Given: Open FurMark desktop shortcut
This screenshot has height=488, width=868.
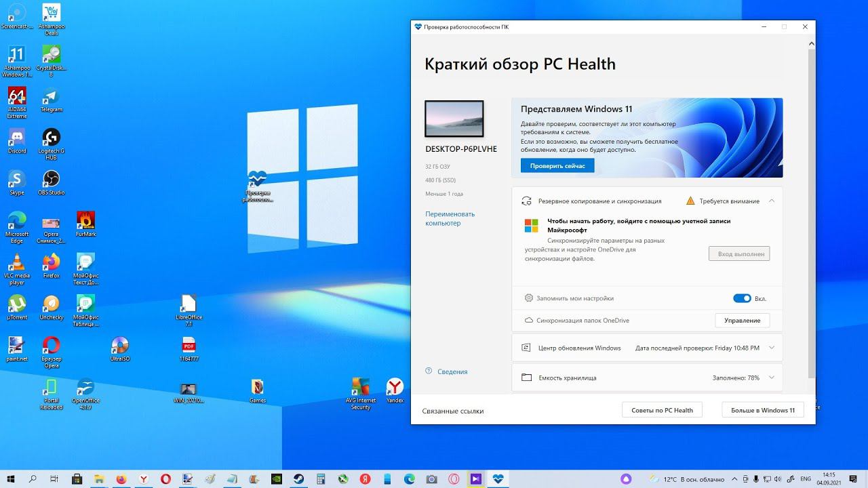Looking at the screenshot, I should (x=85, y=224).
